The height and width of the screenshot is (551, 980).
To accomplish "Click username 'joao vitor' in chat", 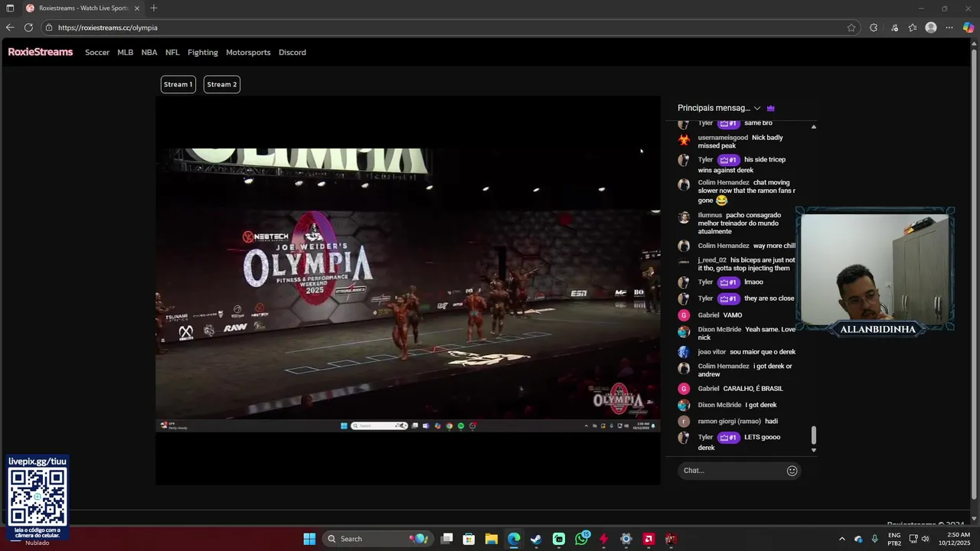I will (711, 352).
